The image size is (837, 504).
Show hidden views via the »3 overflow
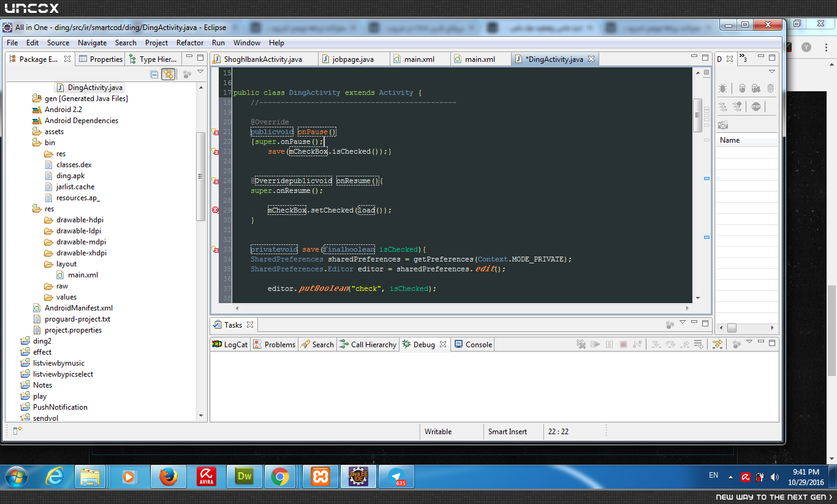(742, 59)
